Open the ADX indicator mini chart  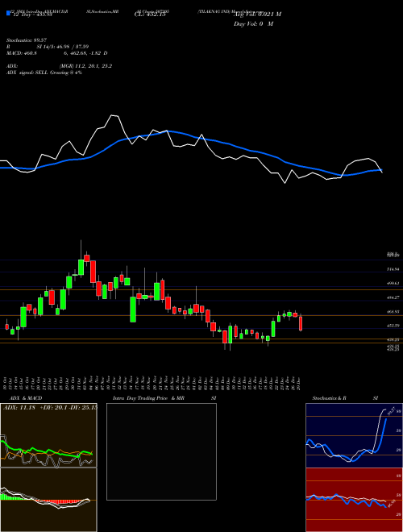click(x=48, y=435)
